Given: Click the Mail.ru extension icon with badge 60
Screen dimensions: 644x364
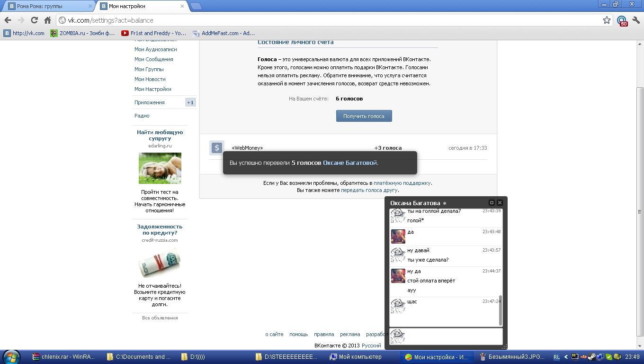Looking at the screenshot, I should tap(622, 20).
